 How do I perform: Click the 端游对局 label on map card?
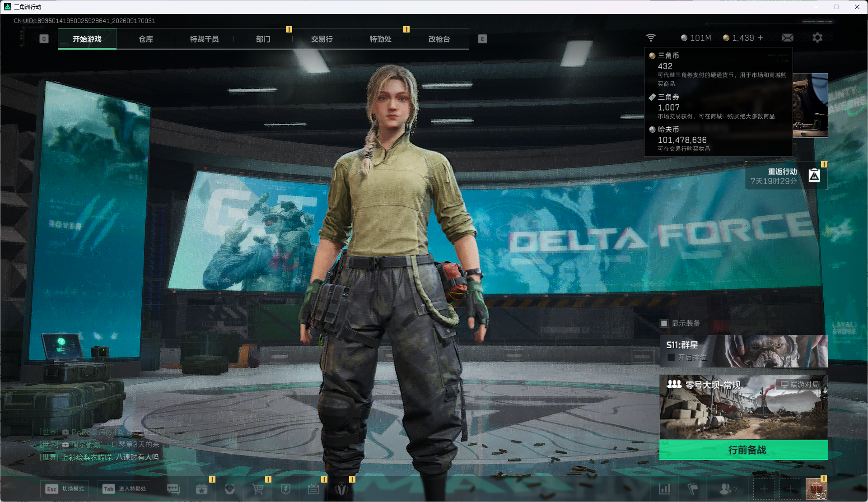tap(800, 385)
